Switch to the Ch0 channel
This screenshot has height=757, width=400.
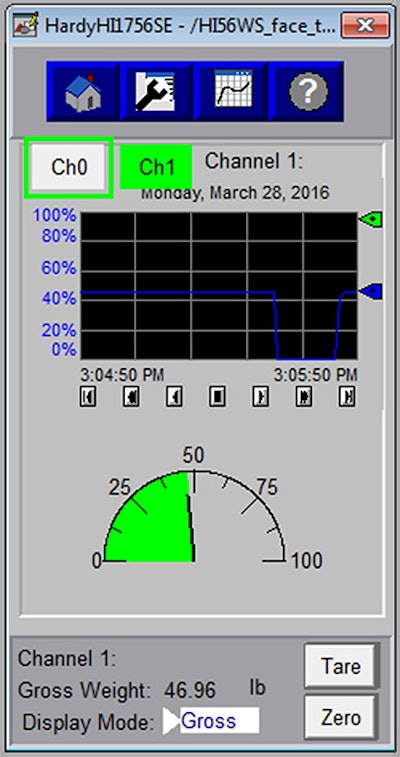click(x=69, y=168)
